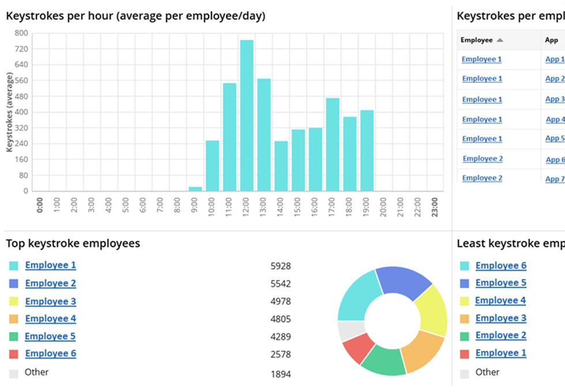Screen dimensions: 565x392
Task: Open Employee 1 in Top keystroke employees
Action: point(51,265)
